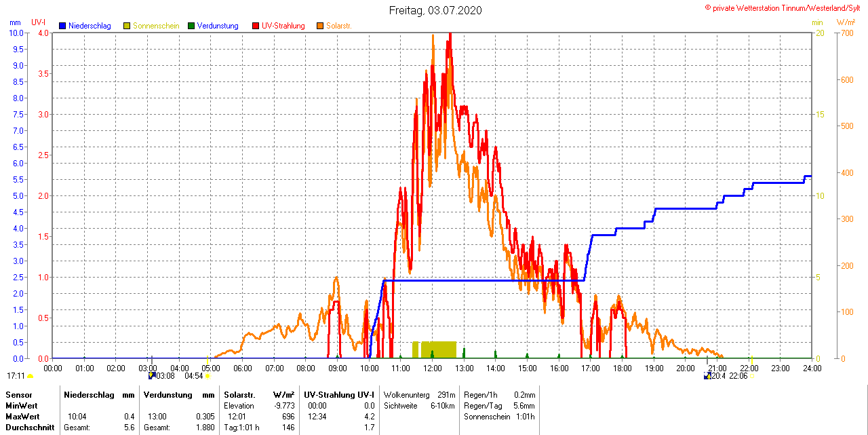This screenshot has height=435, width=868.
Task: Click the red UV-Strahlung legend swatch
Action: click(256, 26)
